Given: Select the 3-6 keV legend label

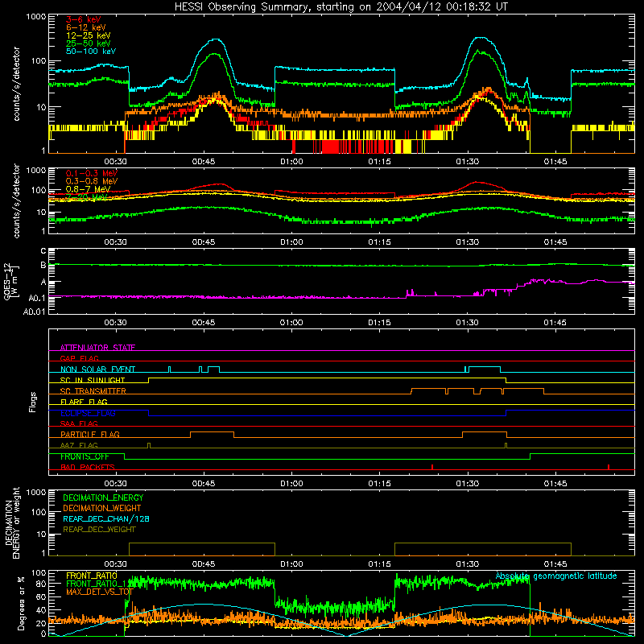Looking at the screenshot, I should tap(84, 19).
